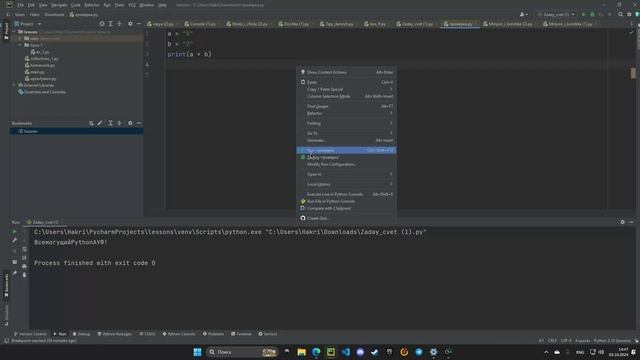Open Local History submenu

346,184
